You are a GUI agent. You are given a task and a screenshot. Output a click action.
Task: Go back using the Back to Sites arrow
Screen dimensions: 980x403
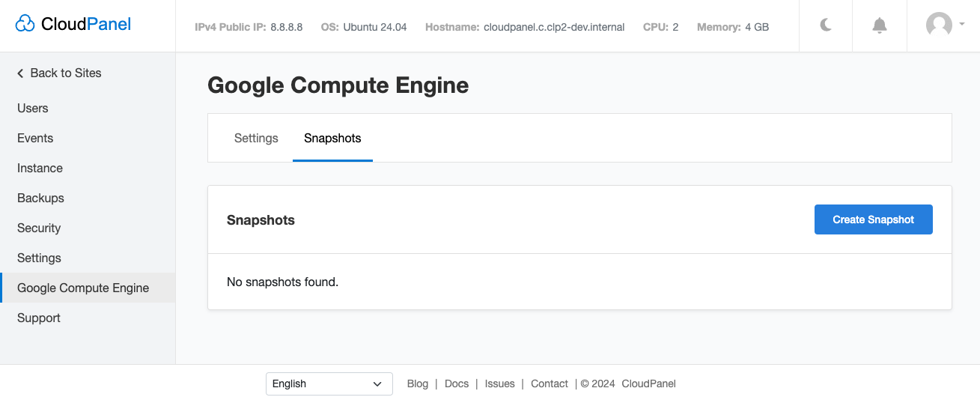tap(21, 73)
